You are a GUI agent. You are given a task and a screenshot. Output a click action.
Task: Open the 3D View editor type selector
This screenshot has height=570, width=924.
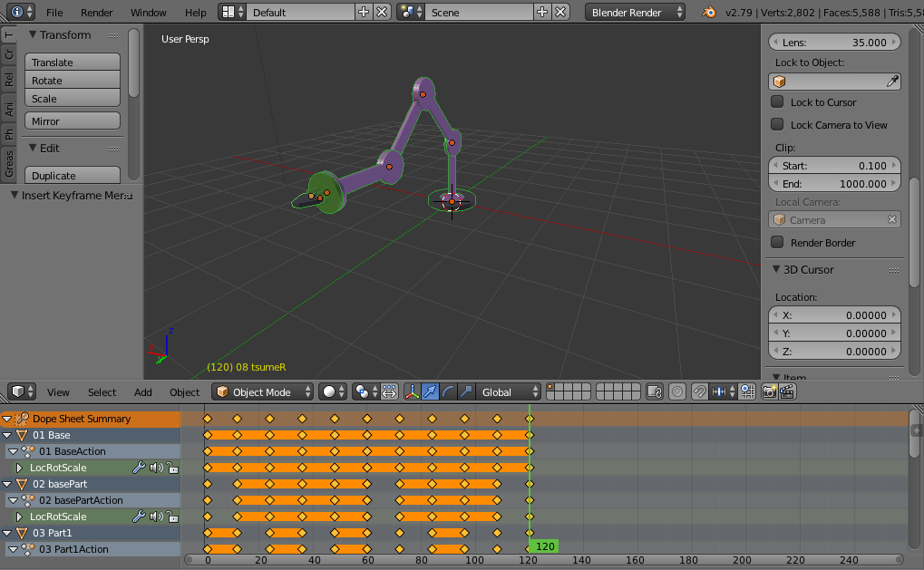click(x=22, y=391)
